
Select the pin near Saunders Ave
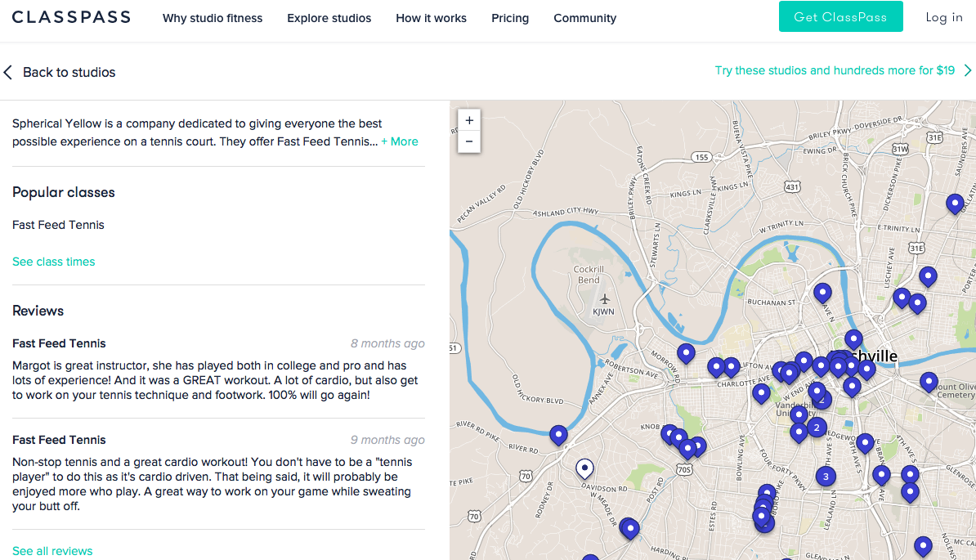click(x=955, y=204)
